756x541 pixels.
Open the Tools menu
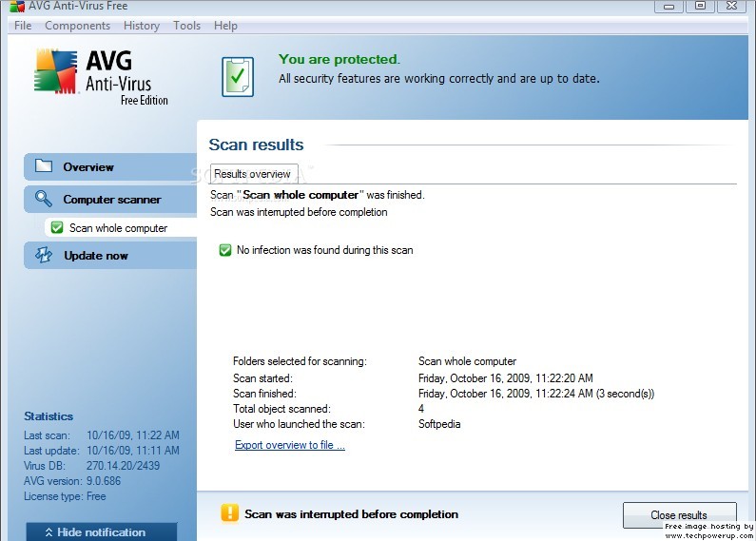pos(186,26)
